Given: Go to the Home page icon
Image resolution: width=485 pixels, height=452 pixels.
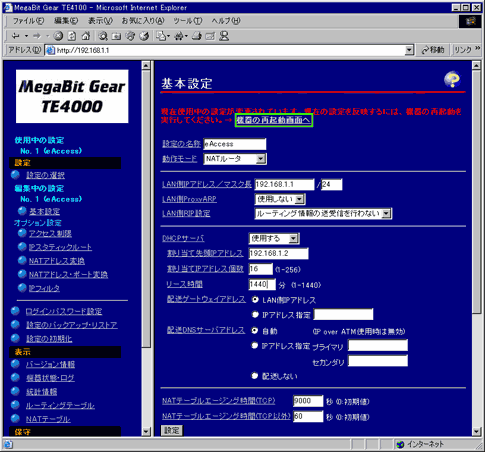Looking at the screenshot, I should [86, 36].
